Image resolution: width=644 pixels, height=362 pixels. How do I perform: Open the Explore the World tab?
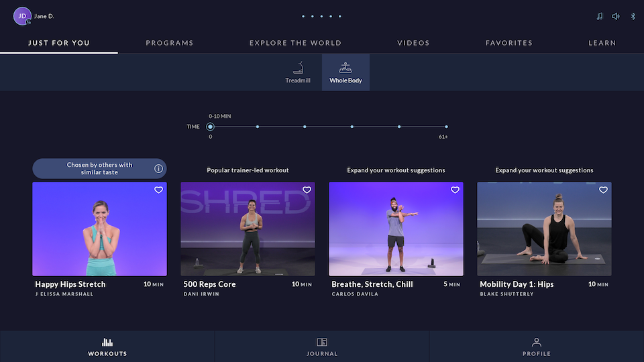click(x=295, y=43)
